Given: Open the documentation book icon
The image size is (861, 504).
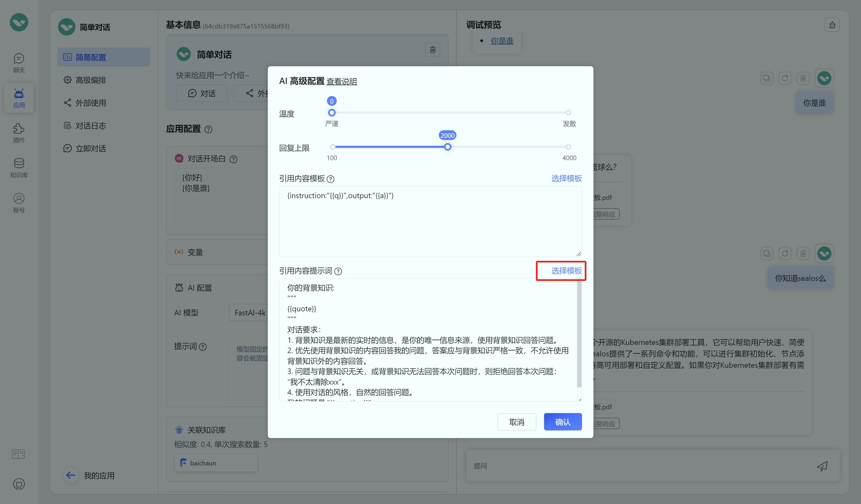Looking at the screenshot, I should pyautogui.click(x=18, y=454).
